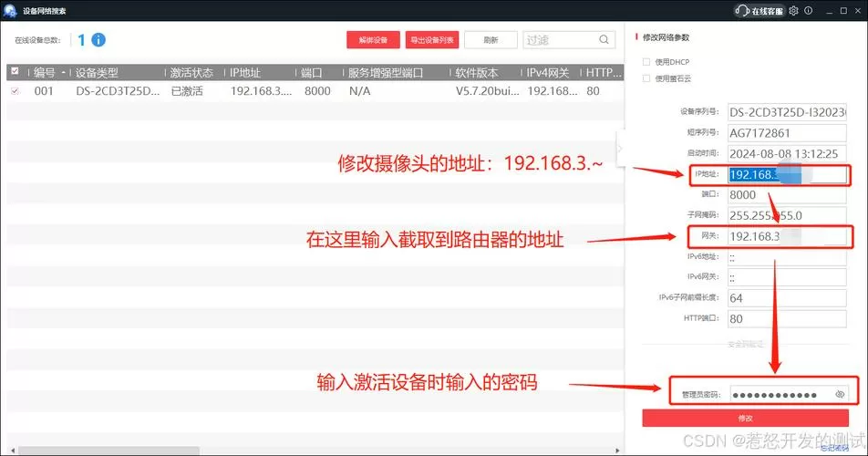The width and height of the screenshot is (868, 456).
Task: Click the 已激活 status cell
Action: point(187,91)
